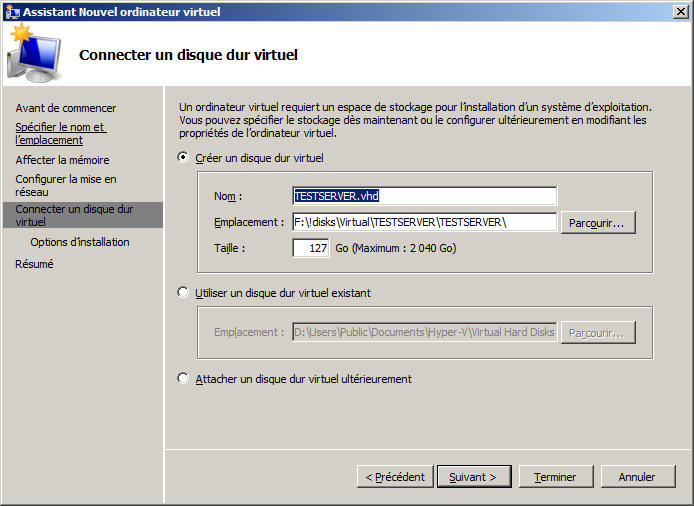This screenshot has width=694, height=506.
Task: Click the disabled Parcourir button for existing disk
Action: 598,332
